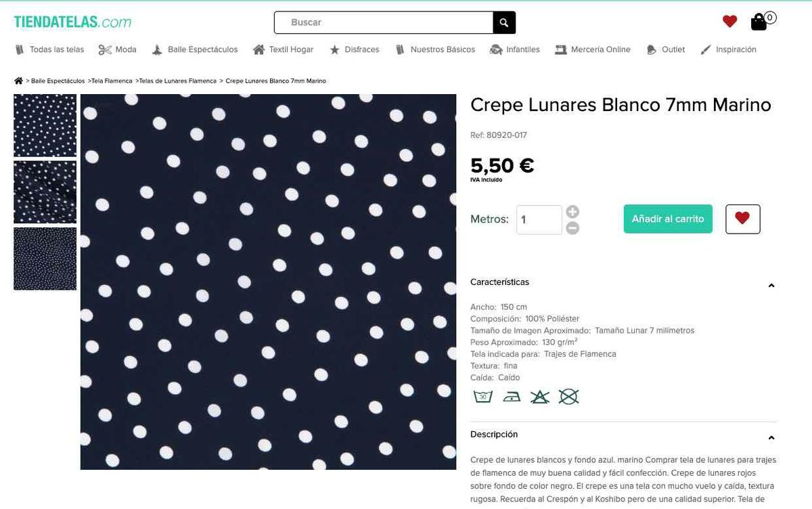Select the second fabric thumbnail
Image resolution: width=812 pixels, height=509 pixels.
pyautogui.click(x=45, y=192)
